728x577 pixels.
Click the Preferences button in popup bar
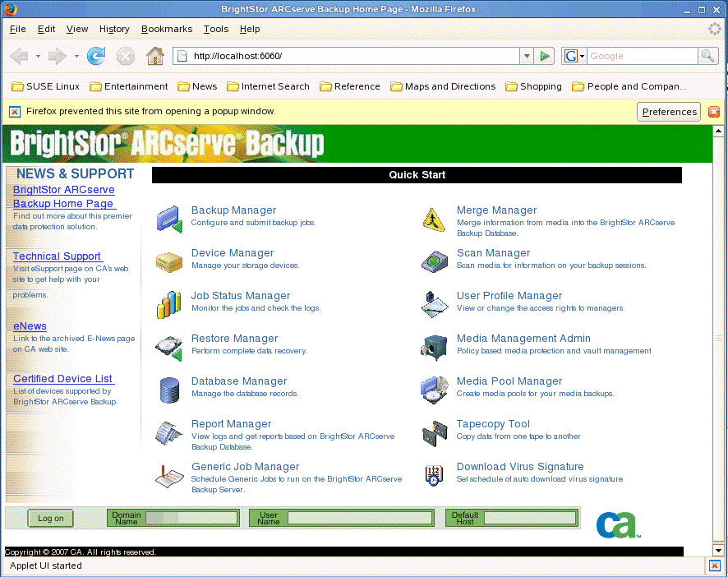point(669,112)
